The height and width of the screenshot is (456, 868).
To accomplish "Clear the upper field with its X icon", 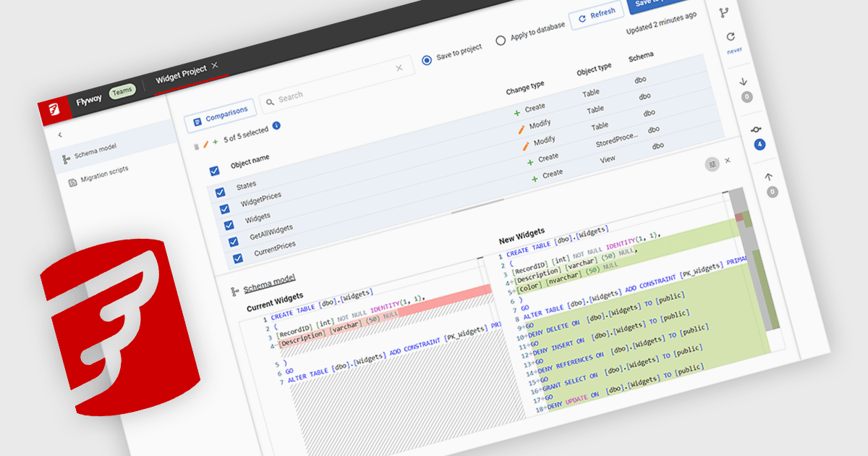I will point(399,68).
